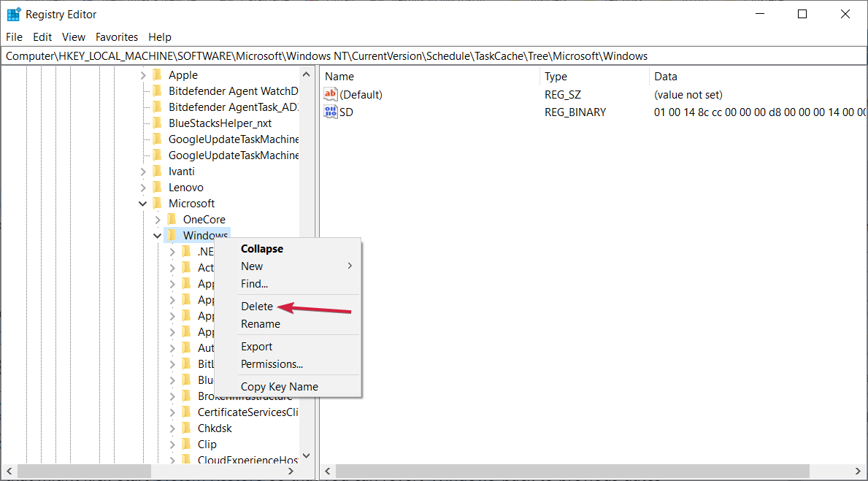
Task: Click tree pane horizontal scroll right arrow
Action: point(291,471)
